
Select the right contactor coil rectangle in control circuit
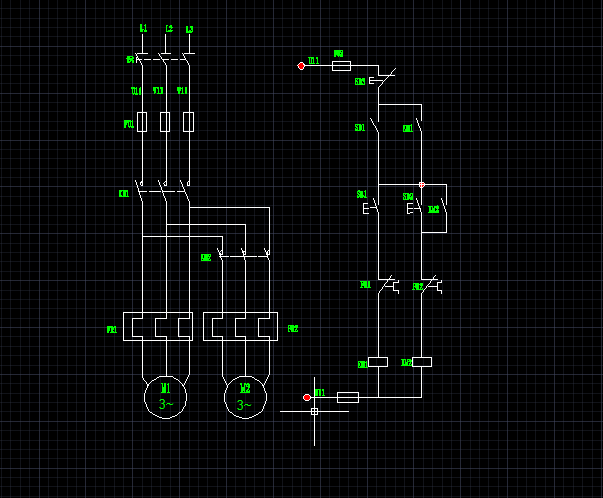(422, 362)
